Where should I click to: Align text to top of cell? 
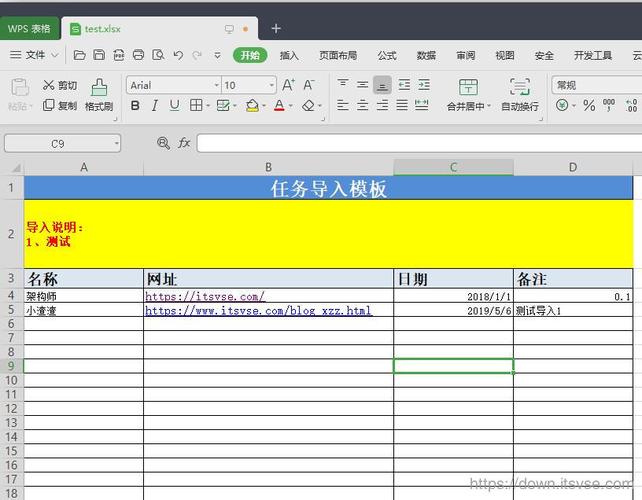(343, 84)
